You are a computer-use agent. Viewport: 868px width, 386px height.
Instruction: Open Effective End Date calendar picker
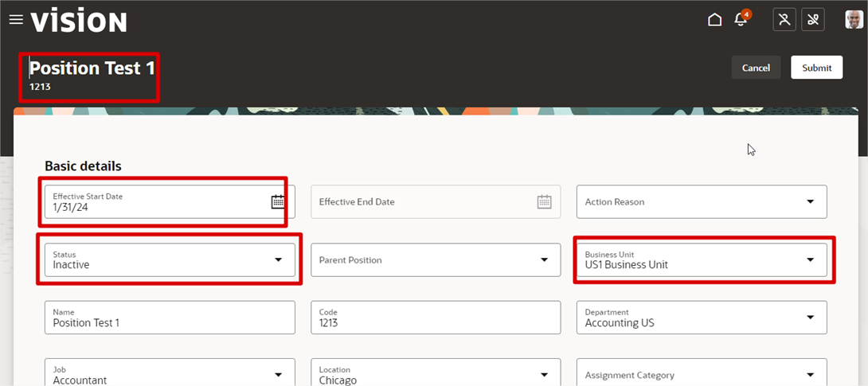click(544, 202)
